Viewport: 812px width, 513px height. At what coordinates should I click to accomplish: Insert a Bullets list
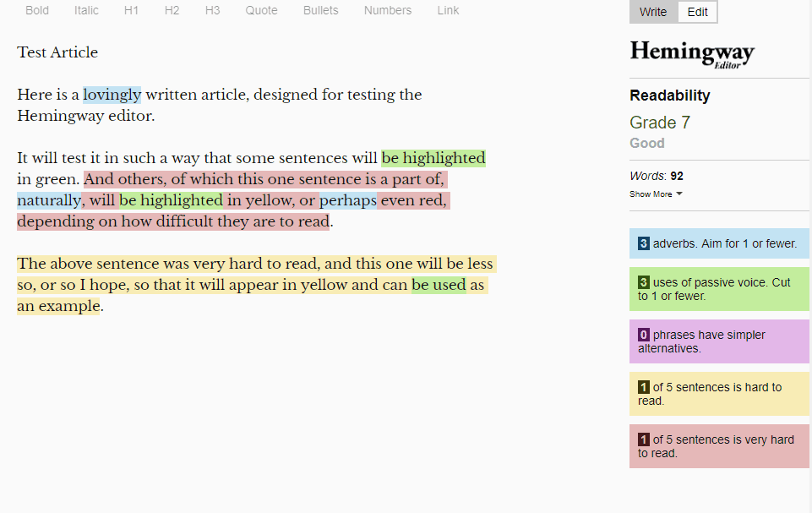click(x=320, y=10)
